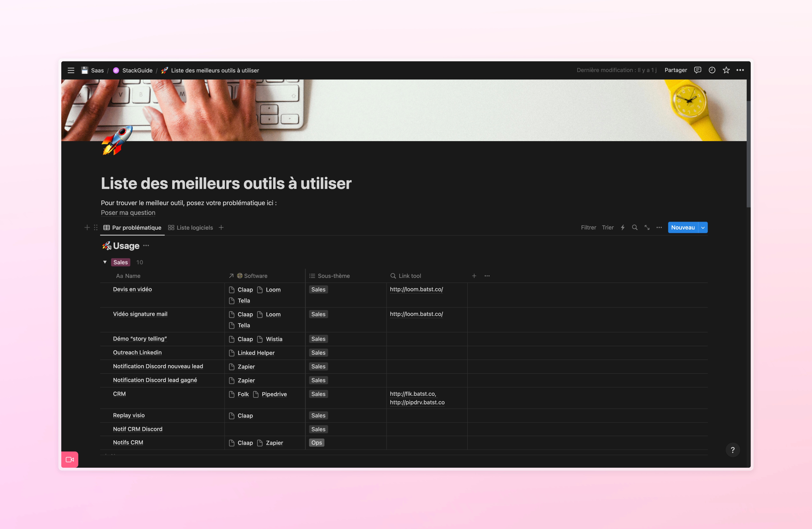Add block plus icon beside tabs
812x529 pixels.
(x=87, y=227)
